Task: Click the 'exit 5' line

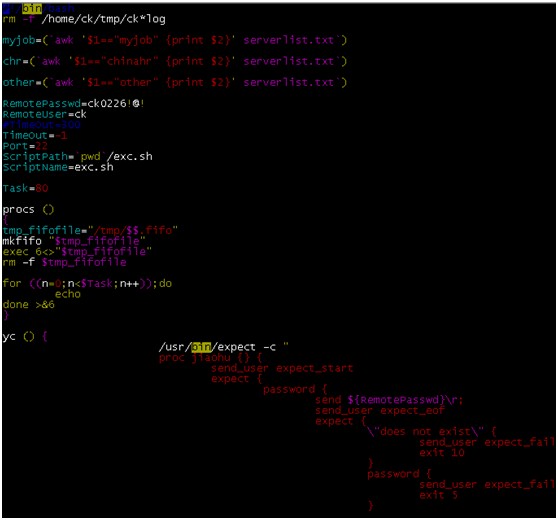Action: 438,495
